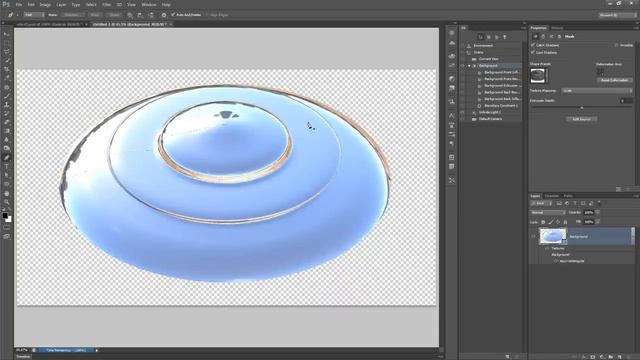Select the Clone Stamp tool
The width and height of the screenshot is (640, 360).
coord(7,104)
